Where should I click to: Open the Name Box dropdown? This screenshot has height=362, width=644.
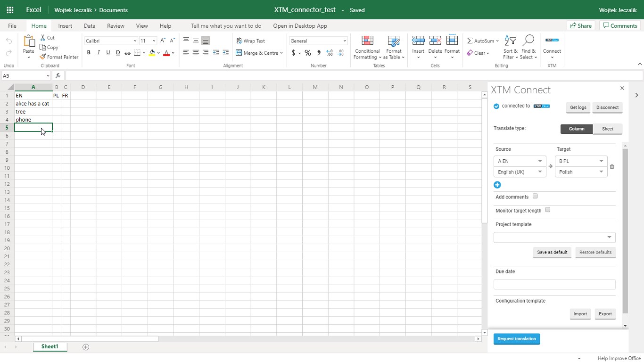click(x=48, y=76)
